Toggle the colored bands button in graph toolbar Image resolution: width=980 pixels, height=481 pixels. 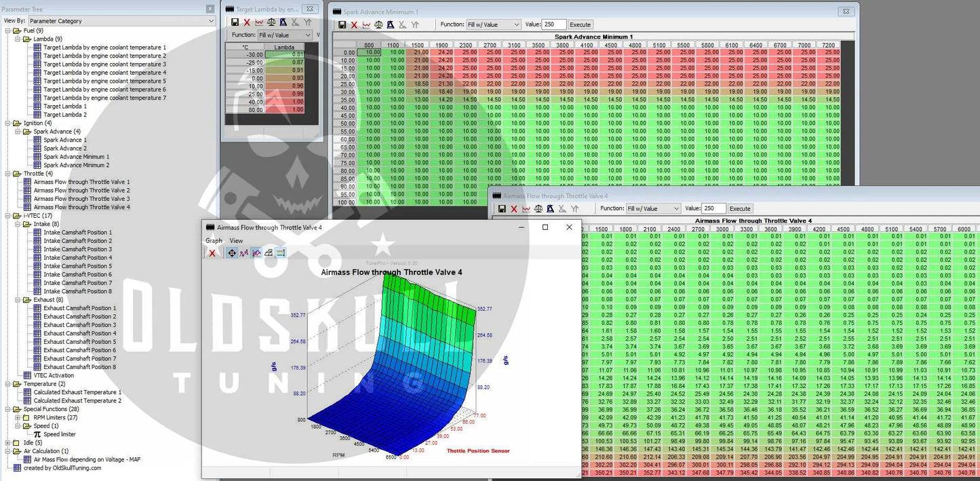[x=281, y=253]
